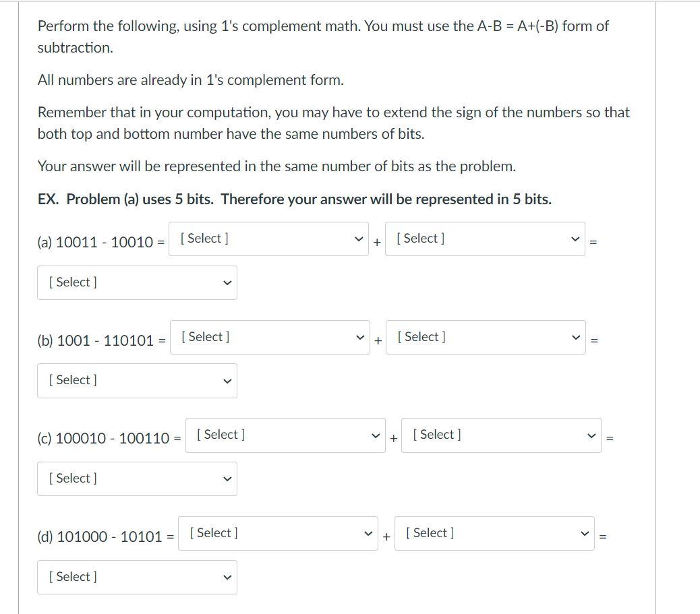Screen dimensions: 700x614
Task: Click the chevron arrow in problem (b) answer dropdown
Action: [227, 380]
